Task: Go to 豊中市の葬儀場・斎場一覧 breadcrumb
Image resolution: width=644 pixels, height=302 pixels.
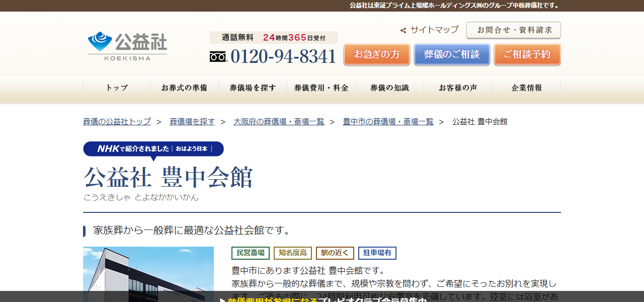Action: point(388,121)
